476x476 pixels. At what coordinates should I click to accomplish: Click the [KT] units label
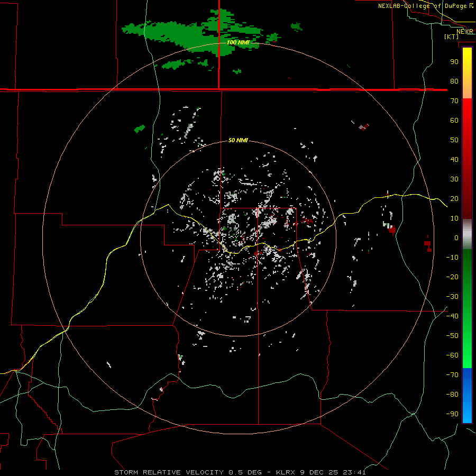click(x=452, y=36)
